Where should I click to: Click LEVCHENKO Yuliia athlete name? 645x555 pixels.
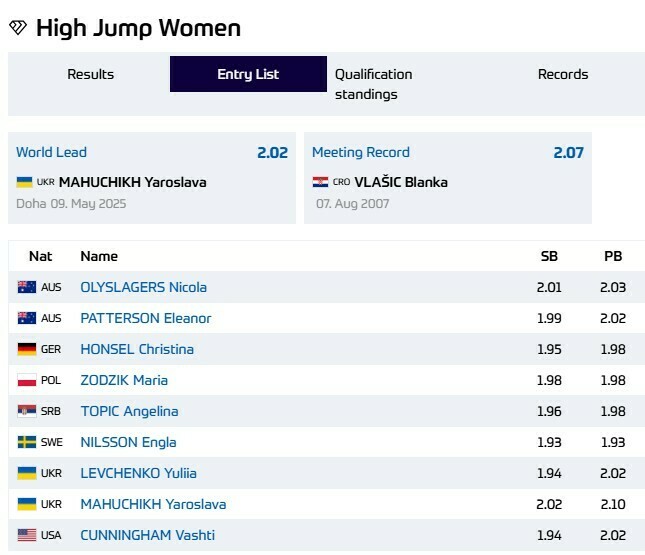139,473
